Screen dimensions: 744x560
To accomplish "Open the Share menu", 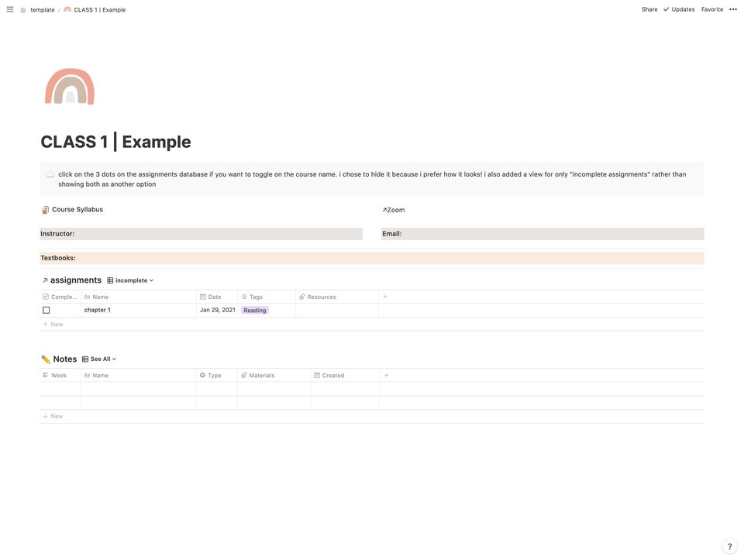I will coord(649,9).
